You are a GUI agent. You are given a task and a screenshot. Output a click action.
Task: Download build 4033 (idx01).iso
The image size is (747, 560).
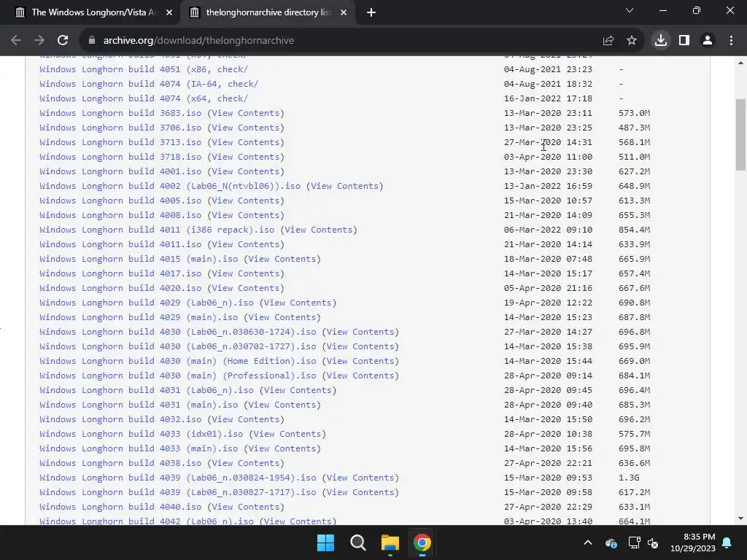tap(141, 435)
